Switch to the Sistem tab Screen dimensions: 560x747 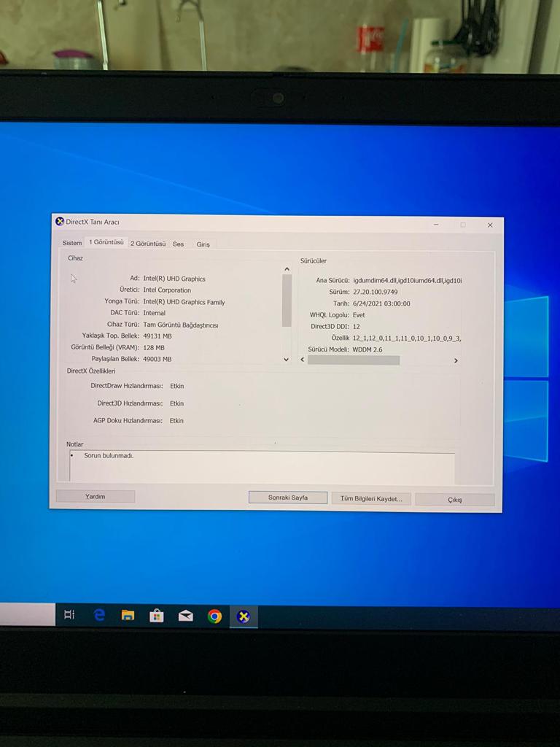tap(72, 243)
